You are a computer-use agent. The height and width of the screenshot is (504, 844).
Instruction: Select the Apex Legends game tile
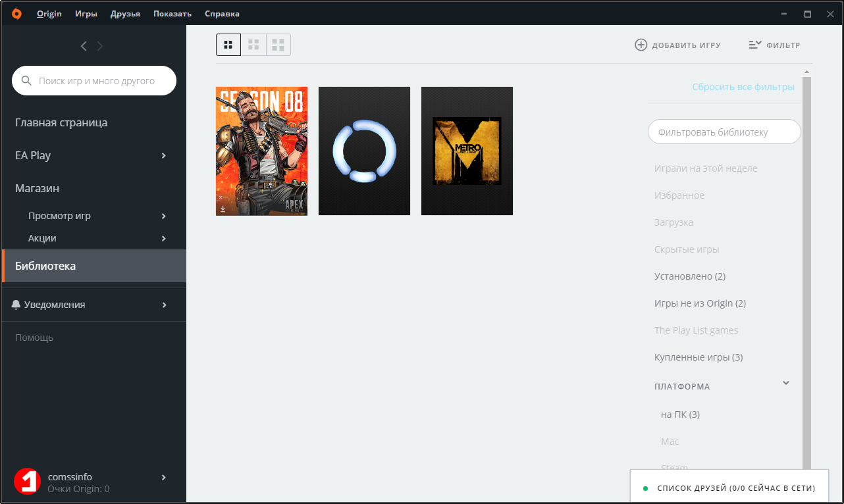[x=261, y=151]
